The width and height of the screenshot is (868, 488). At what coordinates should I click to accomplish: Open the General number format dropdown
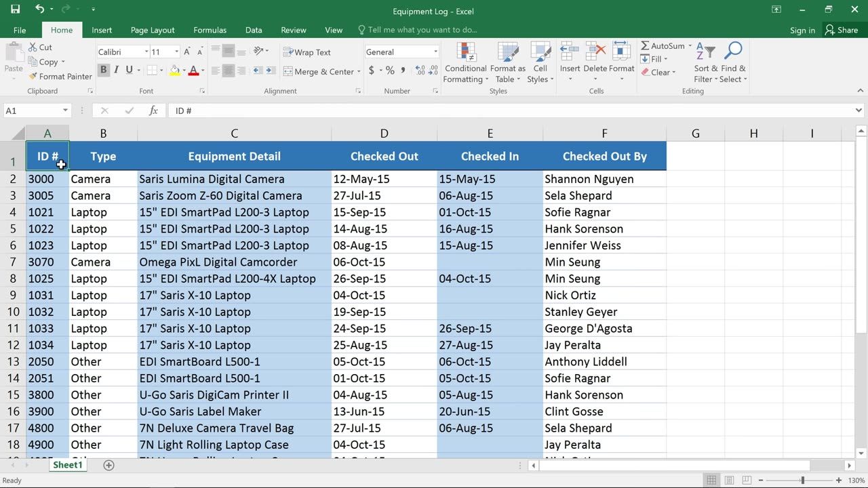click(x=435, y=52)
